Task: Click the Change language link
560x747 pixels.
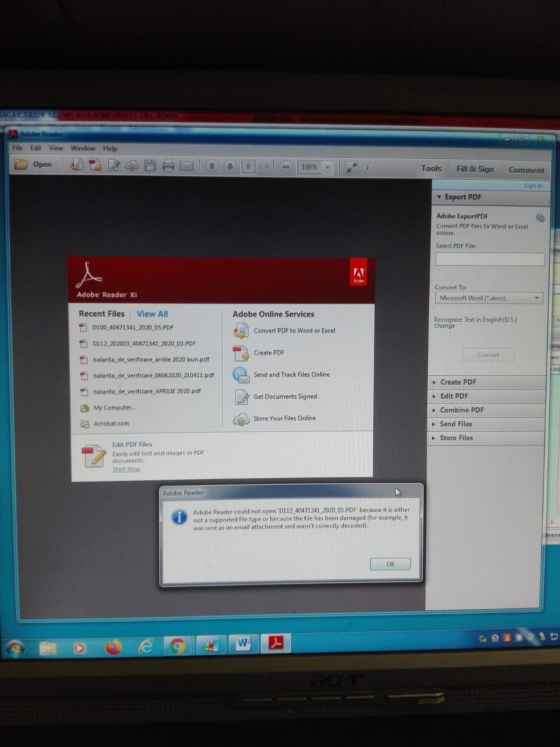Action: tap(444, 326)
